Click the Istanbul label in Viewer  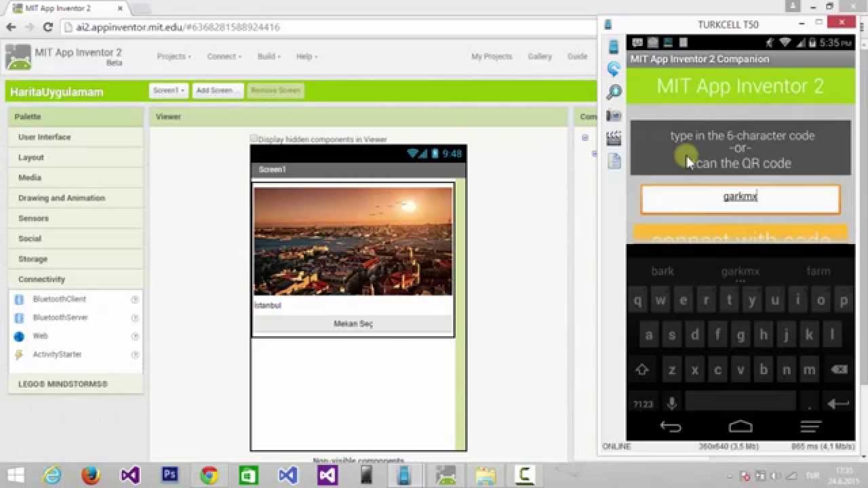[x=268, y=306]
